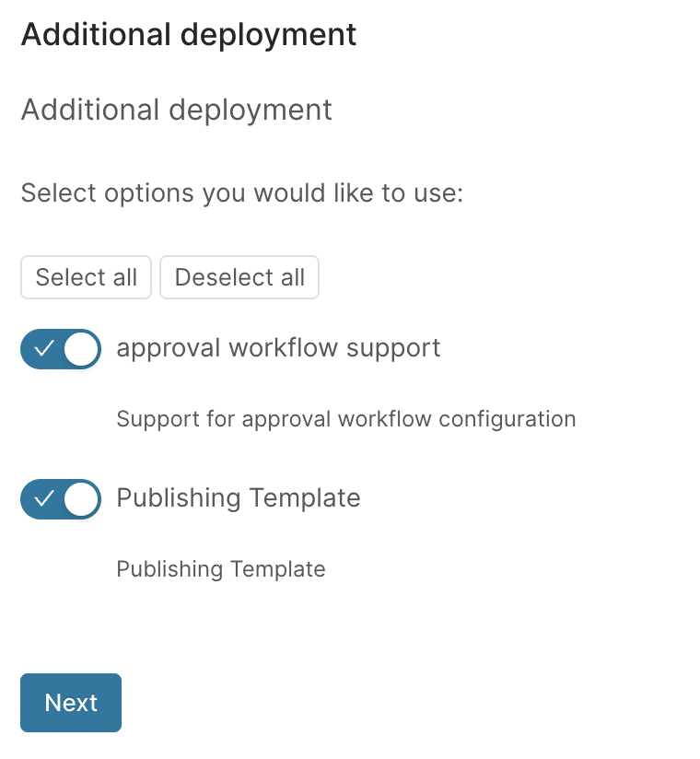
Task: Continue to the next deployment step
Action: pyautogui.click(x=71, y=703)
